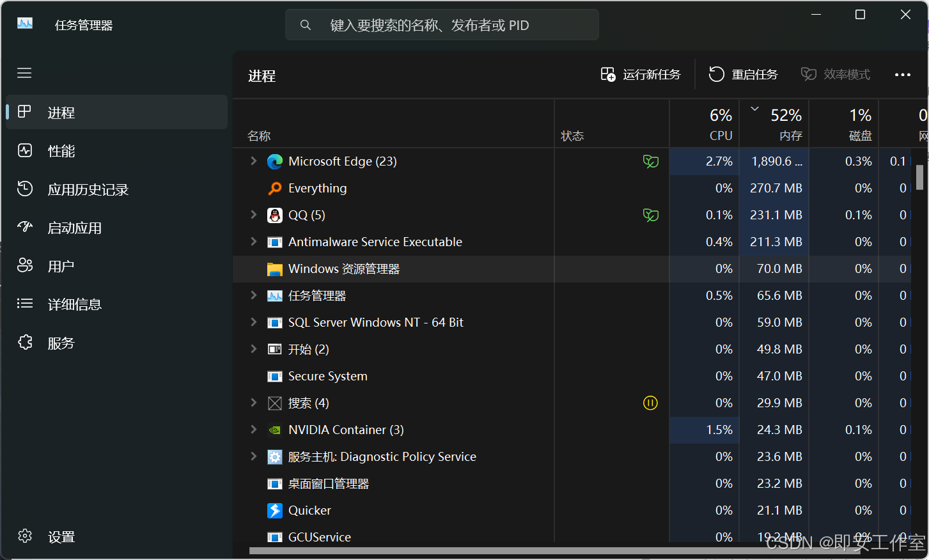This screenshot has height=560, width=929.
Task: Expand the 搜索 (4) process group
Action: pos(253,403)
